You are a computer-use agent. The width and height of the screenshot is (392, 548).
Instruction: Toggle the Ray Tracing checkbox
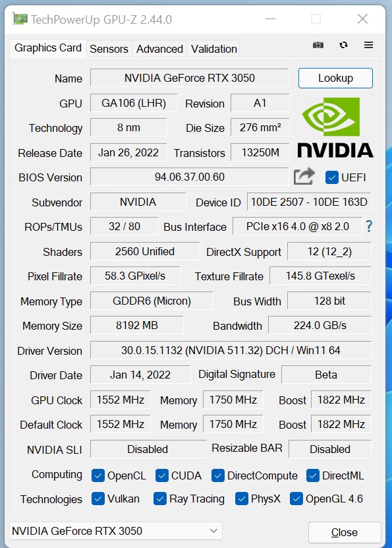click(x=160, y=499)
